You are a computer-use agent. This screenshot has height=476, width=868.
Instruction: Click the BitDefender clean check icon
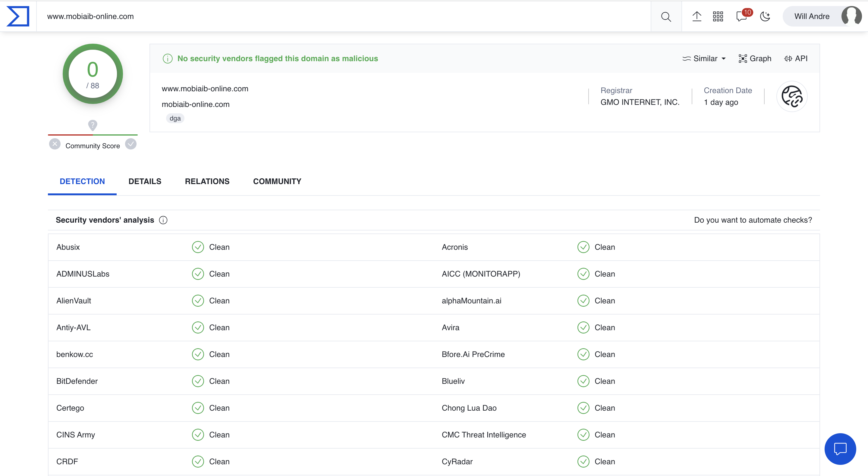(x=198, y=381)
